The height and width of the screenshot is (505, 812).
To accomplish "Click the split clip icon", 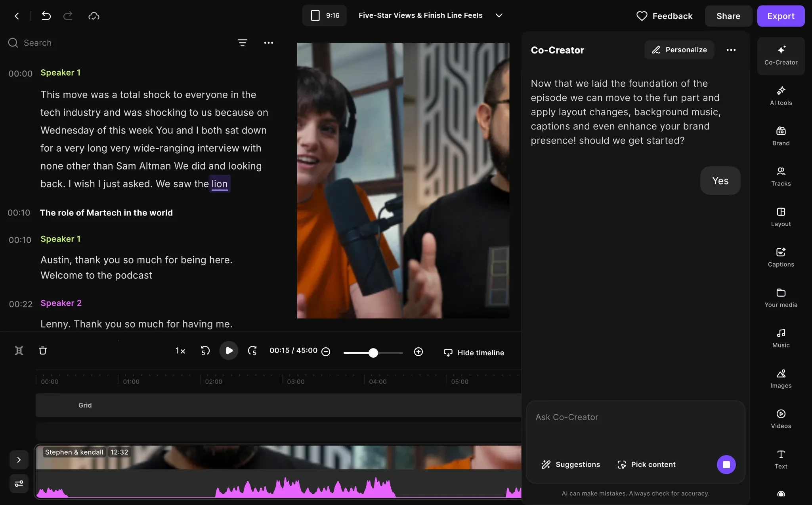I will point(19,351).
